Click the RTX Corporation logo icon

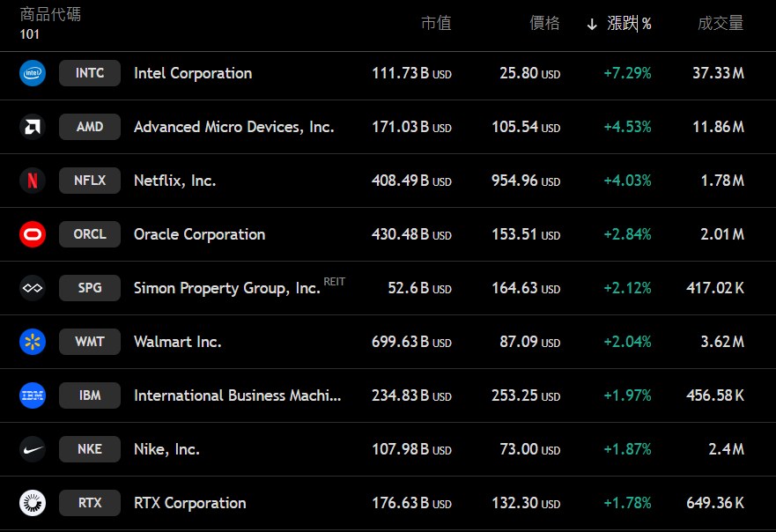tap(33, 503)
